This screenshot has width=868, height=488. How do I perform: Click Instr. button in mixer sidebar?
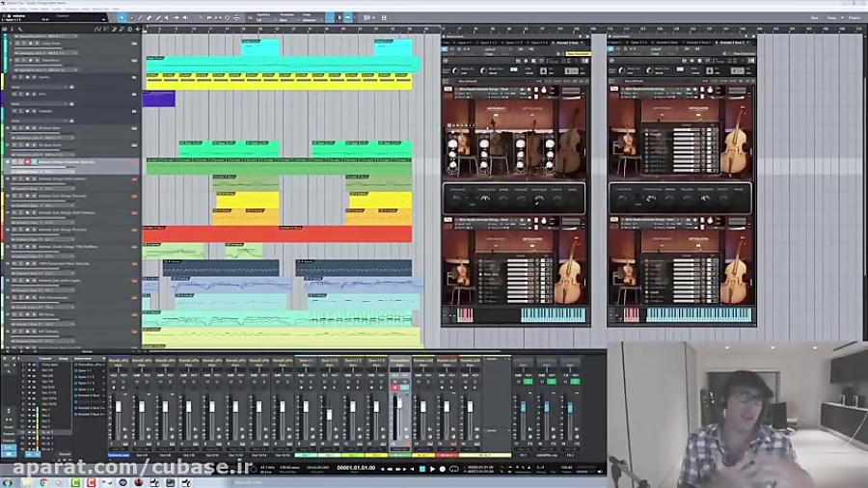coord(9,447)
